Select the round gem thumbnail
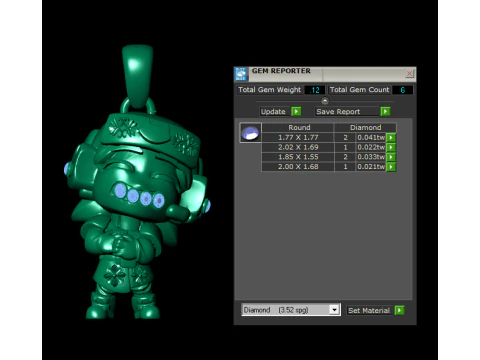Viewport: 480px width, 360px height. click(250, 133)
